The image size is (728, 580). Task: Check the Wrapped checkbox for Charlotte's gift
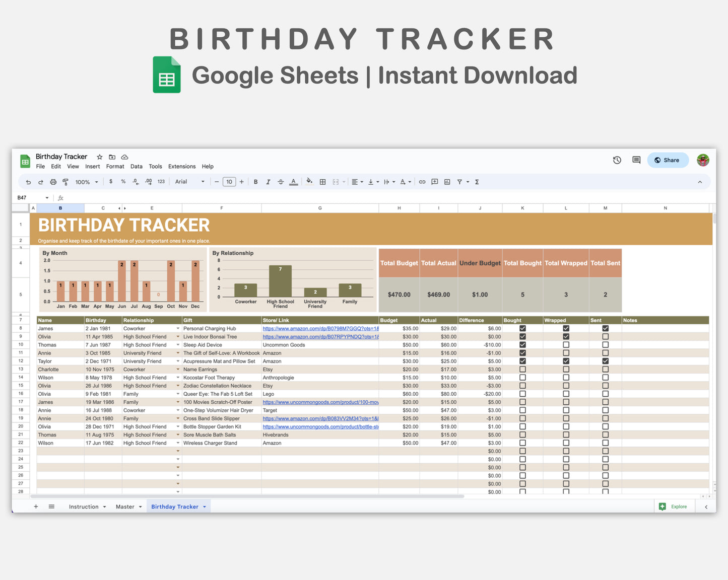click(565, 369)
